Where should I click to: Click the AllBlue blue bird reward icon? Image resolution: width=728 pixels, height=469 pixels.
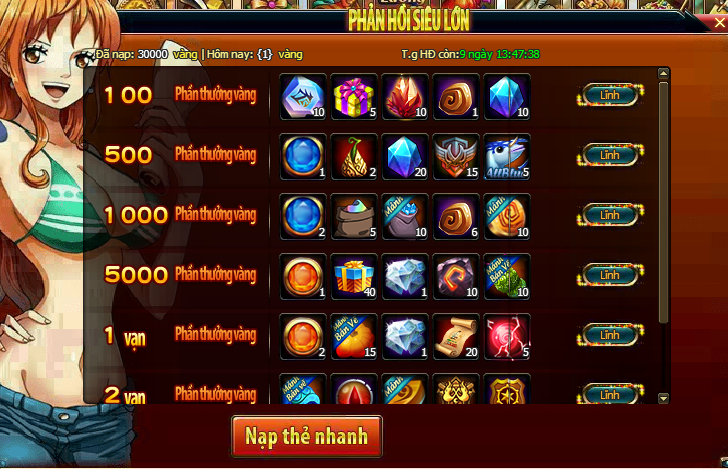click(x=507, y=156)
